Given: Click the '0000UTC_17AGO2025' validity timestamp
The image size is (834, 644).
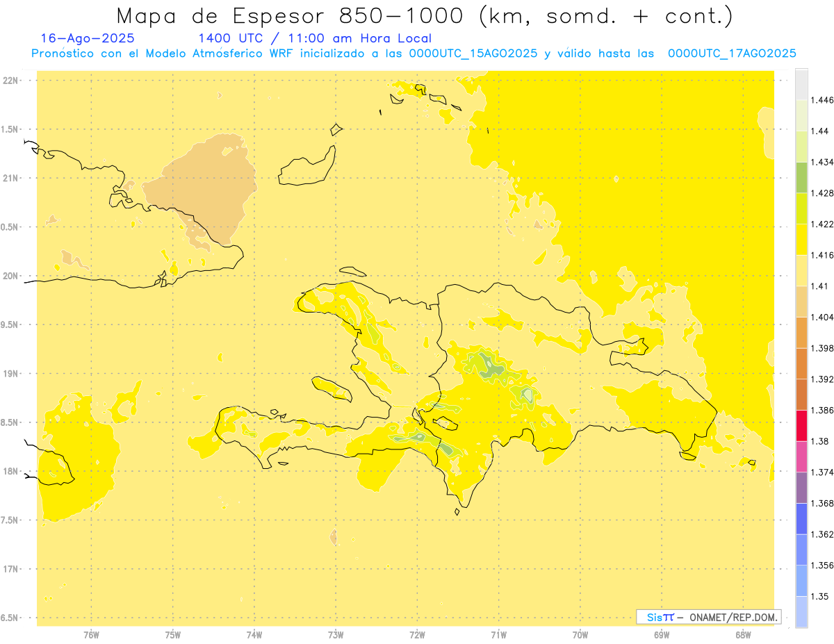Looking at the screenshot, I should [732, 53].
